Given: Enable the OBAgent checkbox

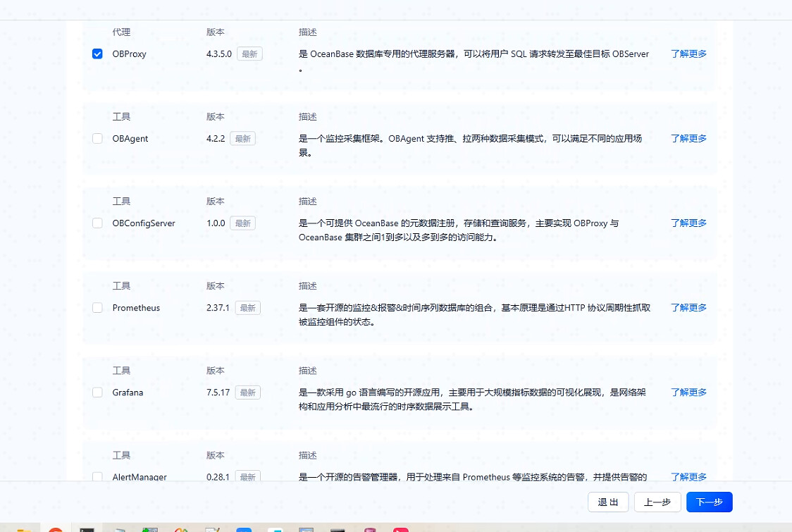Looking at the screenshot, I should pyautogui.click(x=97, y=139).
